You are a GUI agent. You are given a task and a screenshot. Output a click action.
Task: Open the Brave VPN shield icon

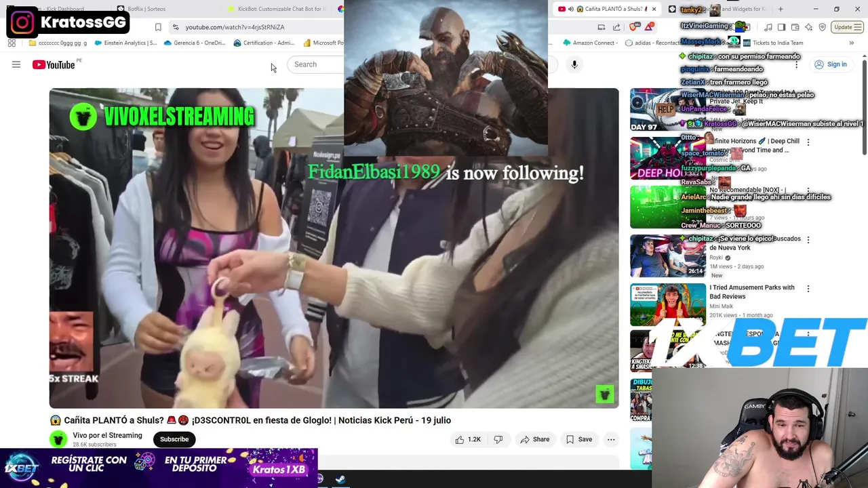(x=822, y=27)
